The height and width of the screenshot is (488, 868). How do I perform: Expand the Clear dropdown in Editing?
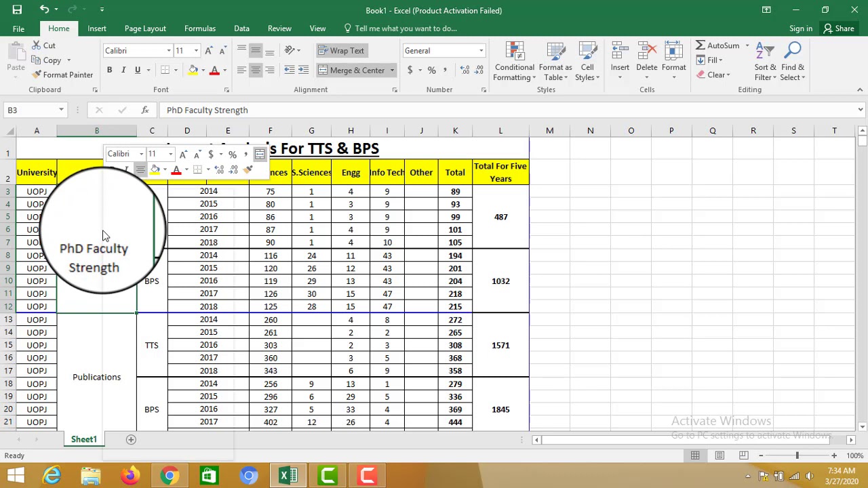tap(728, 75)
